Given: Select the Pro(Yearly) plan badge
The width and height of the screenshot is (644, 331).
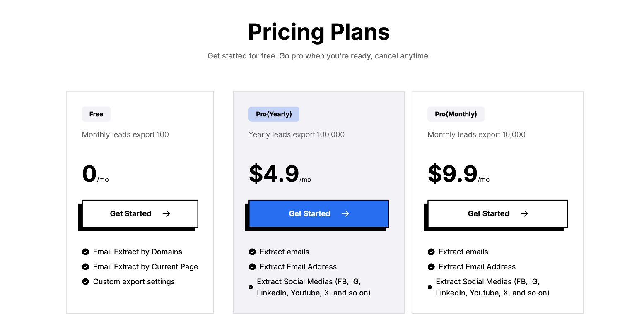Looking at the screenshot, I should 274,114.
